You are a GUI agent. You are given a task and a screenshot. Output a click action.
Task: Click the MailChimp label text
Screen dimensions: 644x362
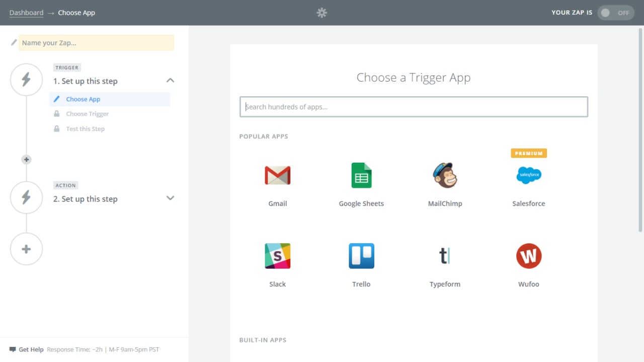445,203
